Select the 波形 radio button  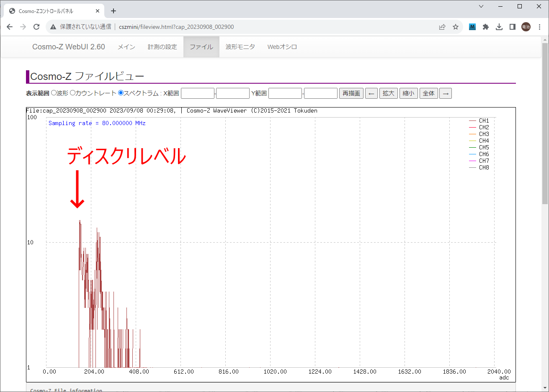point(54,93)
